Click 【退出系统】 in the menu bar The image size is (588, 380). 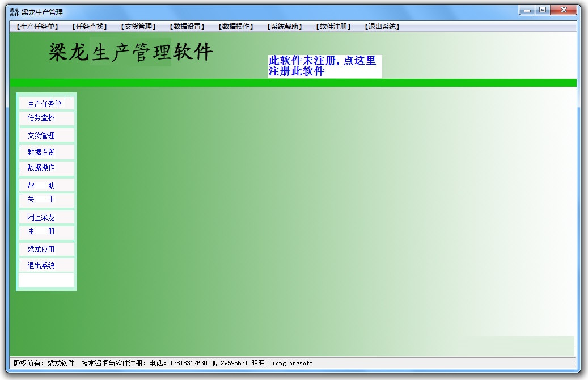[x=382, y=27]
